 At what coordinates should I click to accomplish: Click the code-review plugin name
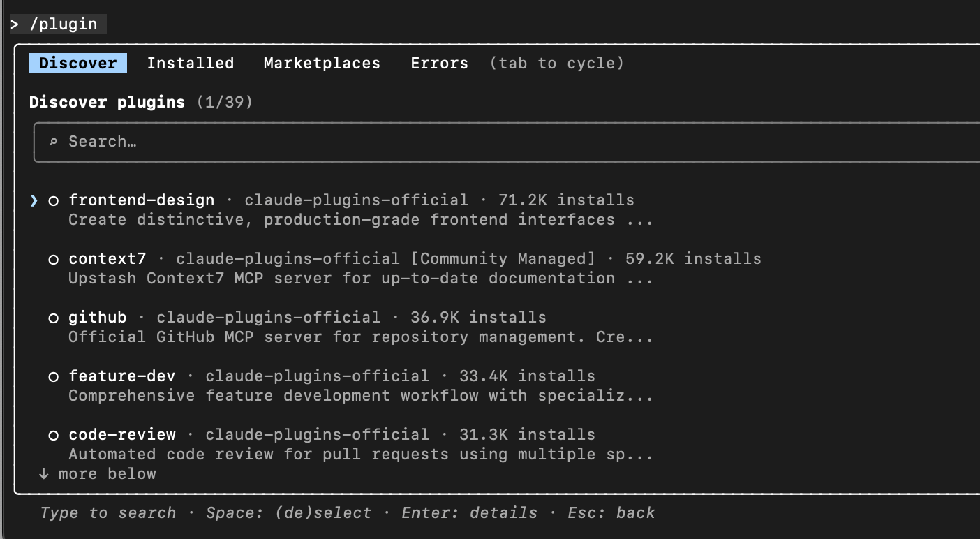pyautogui.click(x=122, y=435)
